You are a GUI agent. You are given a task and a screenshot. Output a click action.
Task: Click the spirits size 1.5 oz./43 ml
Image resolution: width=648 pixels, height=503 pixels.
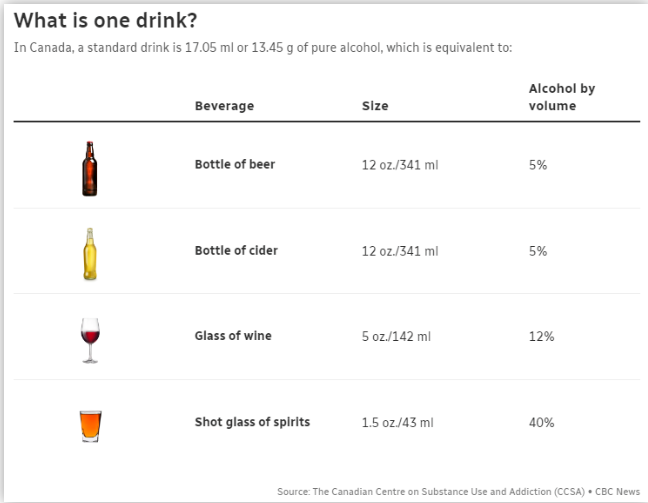click(x=397, y=423)
